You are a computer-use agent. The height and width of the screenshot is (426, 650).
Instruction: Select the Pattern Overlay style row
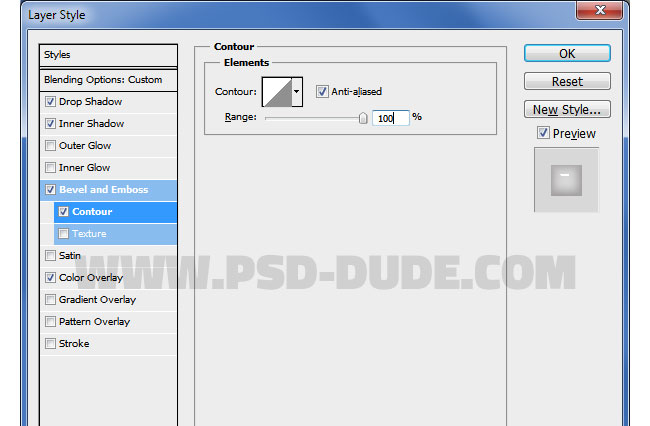click(108, 322)
